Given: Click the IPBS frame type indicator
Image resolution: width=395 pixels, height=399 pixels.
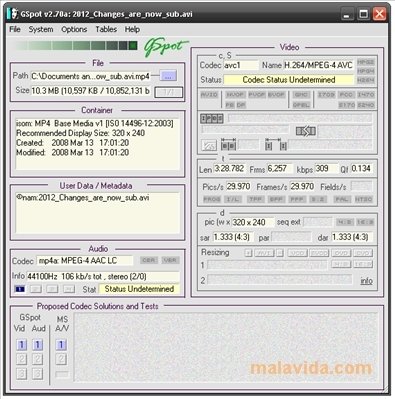Looking at the screenshot, I should coord(212,118).
